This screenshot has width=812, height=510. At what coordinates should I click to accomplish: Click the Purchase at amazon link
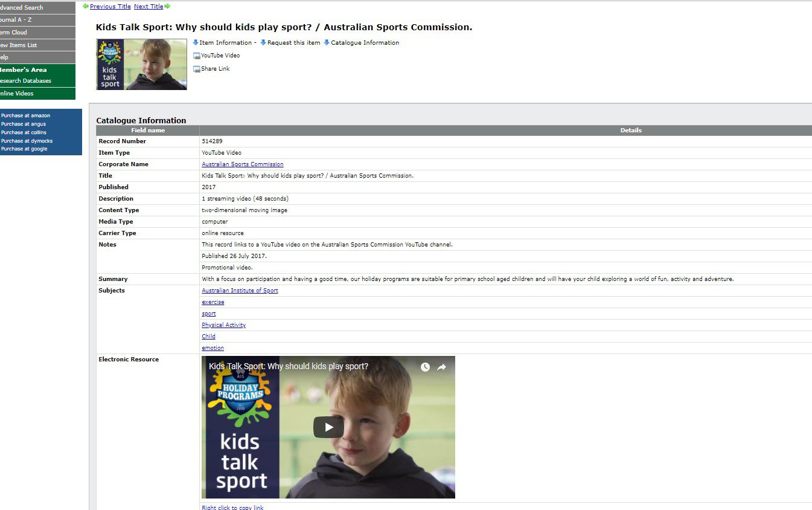[x=25, y=115]
